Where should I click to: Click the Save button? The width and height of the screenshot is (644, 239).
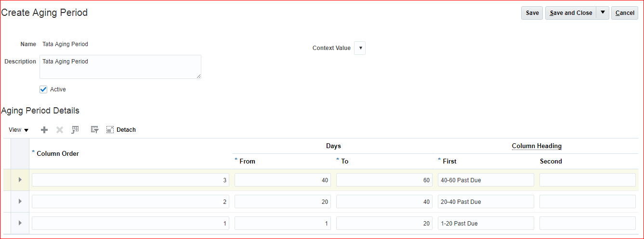click(x=532, y=13)
